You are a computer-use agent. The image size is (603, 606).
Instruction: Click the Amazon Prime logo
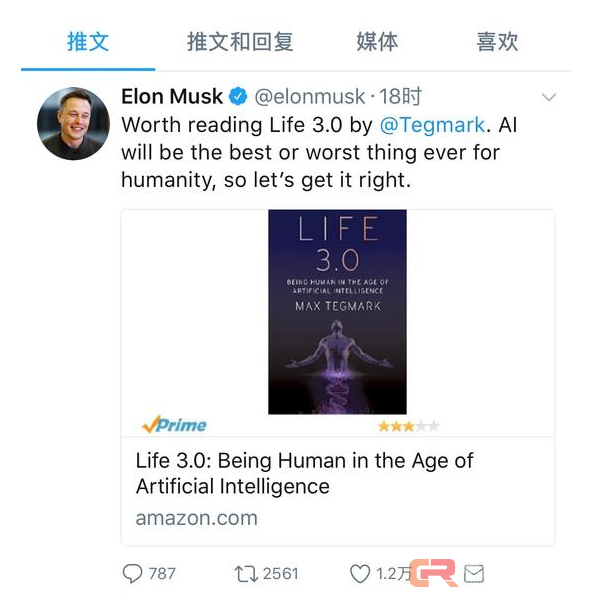tap(174, 424)
